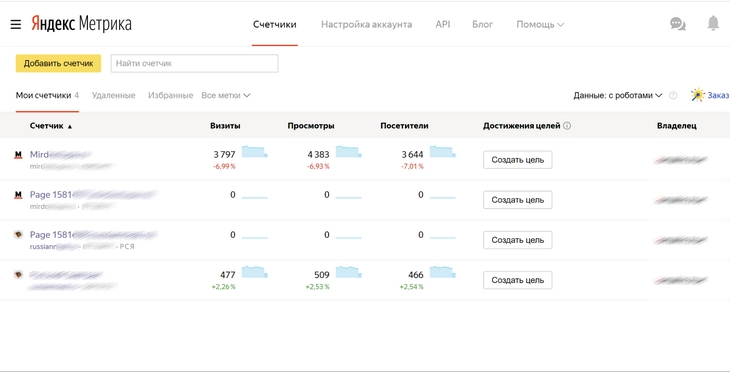Open visitors sparkline for 3 644
730x372 pixels.
coord(443,152)
